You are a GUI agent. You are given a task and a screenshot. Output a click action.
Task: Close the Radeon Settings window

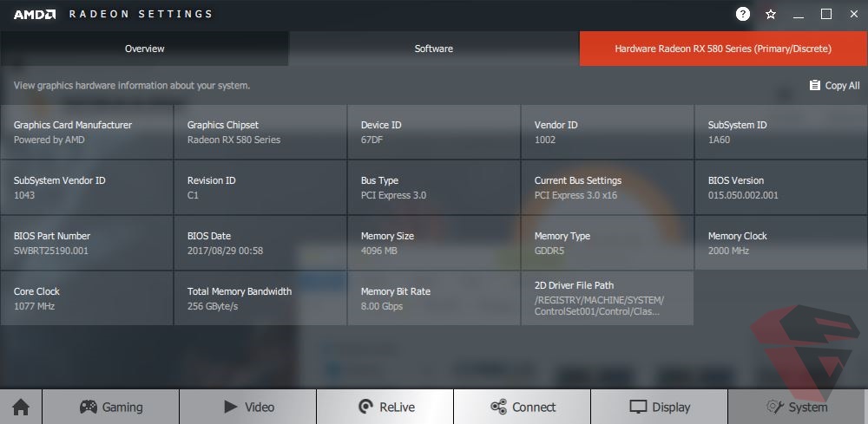coord(854,15)
